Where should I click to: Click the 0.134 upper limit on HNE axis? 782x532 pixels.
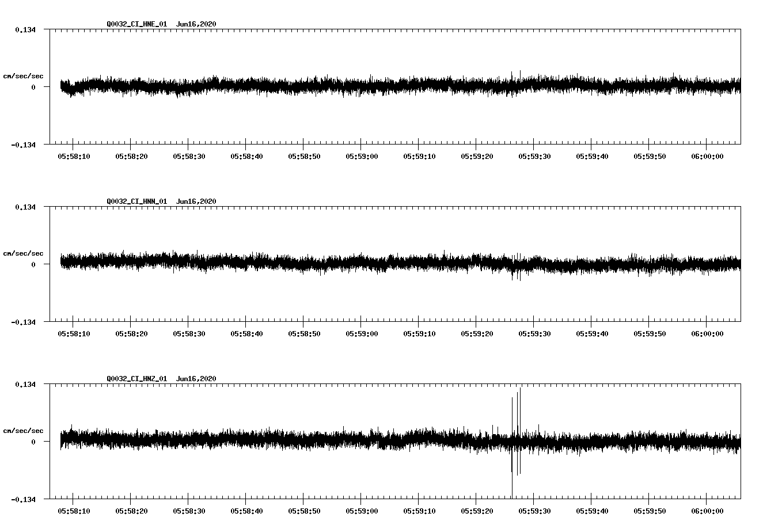pyautogui.click(x=25, y=30)
